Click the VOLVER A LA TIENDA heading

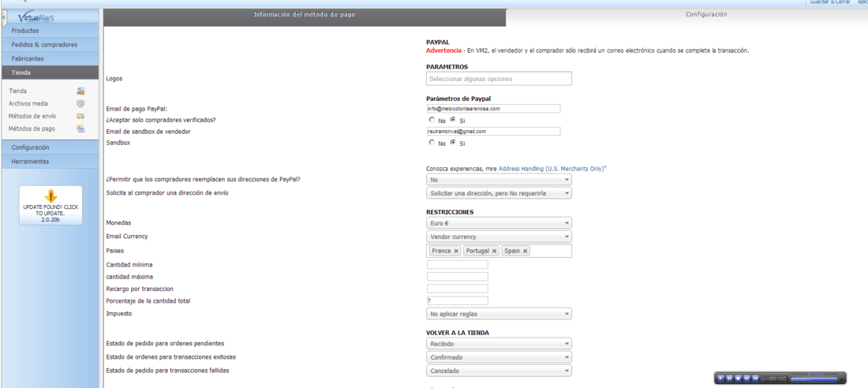457,333
